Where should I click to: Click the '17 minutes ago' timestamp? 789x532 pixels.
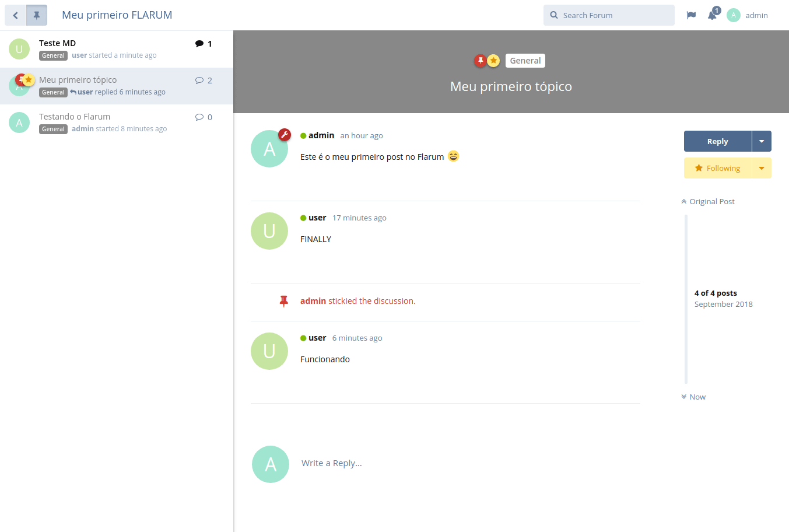click(x=359, y=218)
